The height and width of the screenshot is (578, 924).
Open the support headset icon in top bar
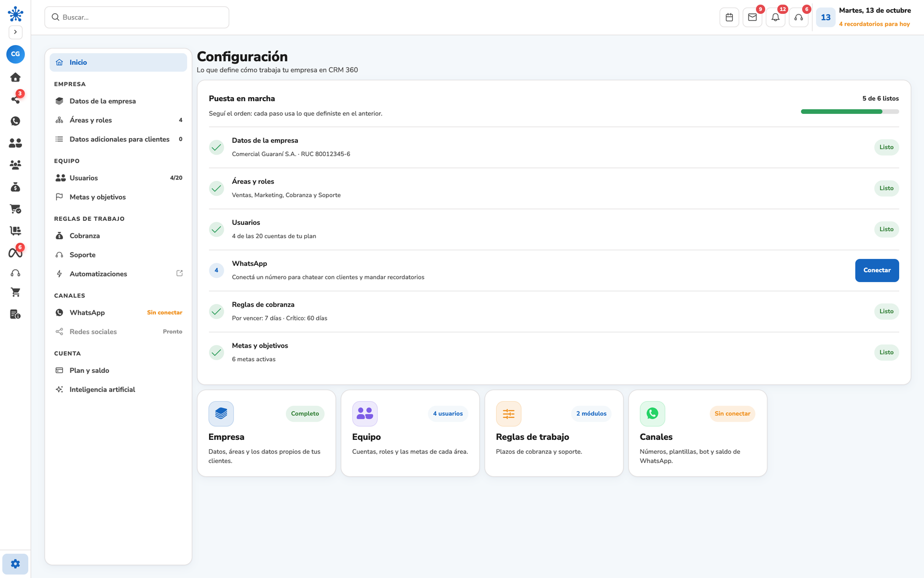[799, 17]
